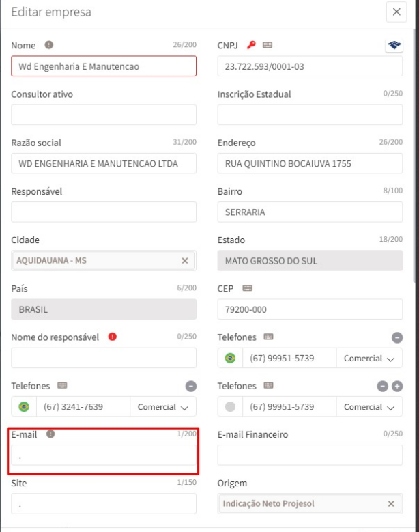Clear the Indicação Neto Projesol origin selection
Viewport: 419px width, 532px height.
391,504
